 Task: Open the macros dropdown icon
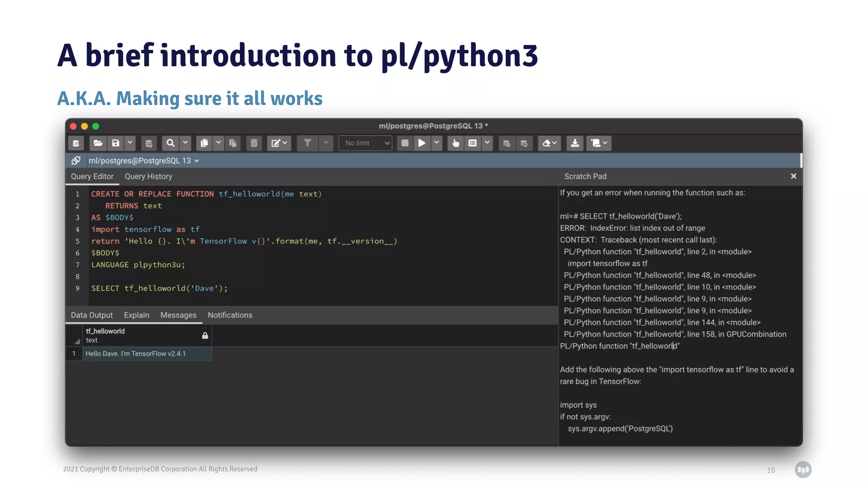(599, 143)
